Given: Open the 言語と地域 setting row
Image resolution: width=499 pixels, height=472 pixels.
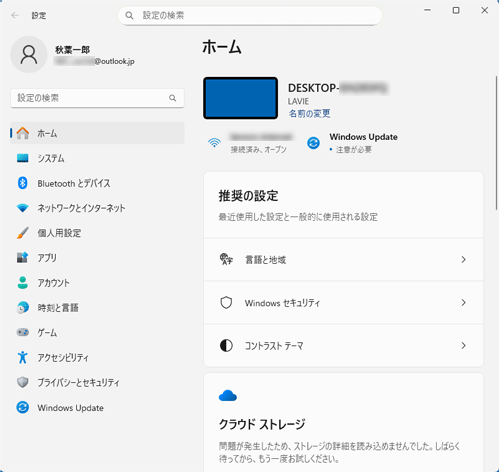Looking at the screenshot, I should tap(343, 259).
